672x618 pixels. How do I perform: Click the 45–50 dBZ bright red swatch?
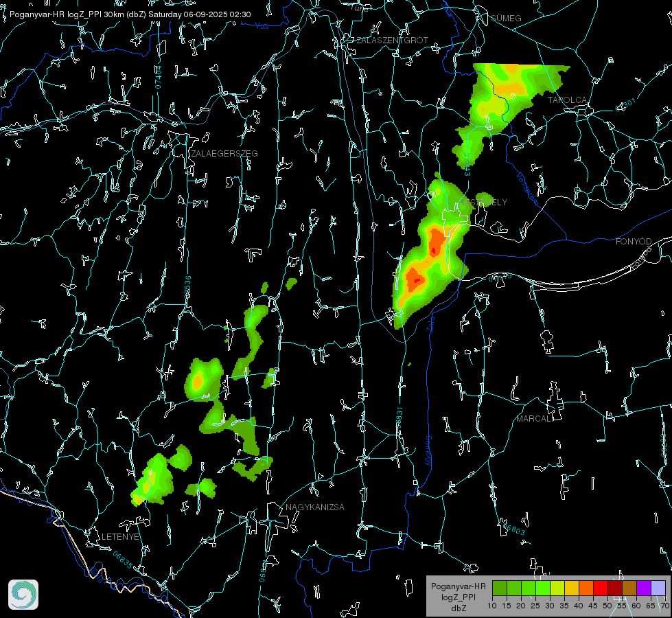point(601,588)
